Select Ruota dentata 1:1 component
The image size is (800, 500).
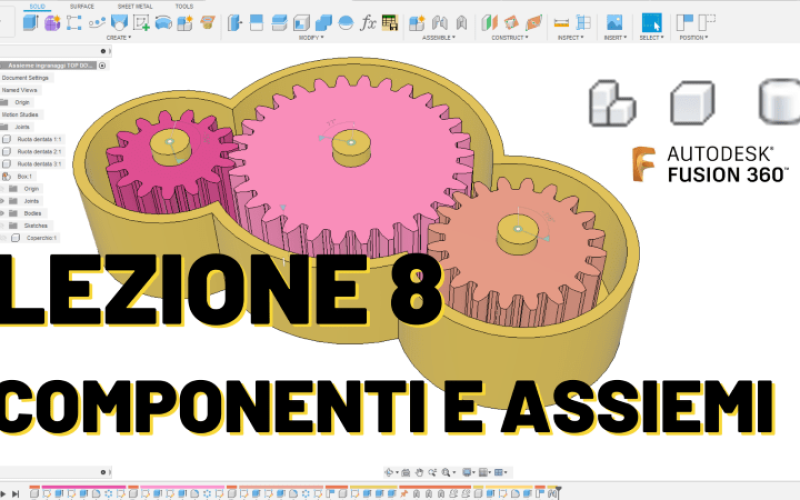(39, 139)
